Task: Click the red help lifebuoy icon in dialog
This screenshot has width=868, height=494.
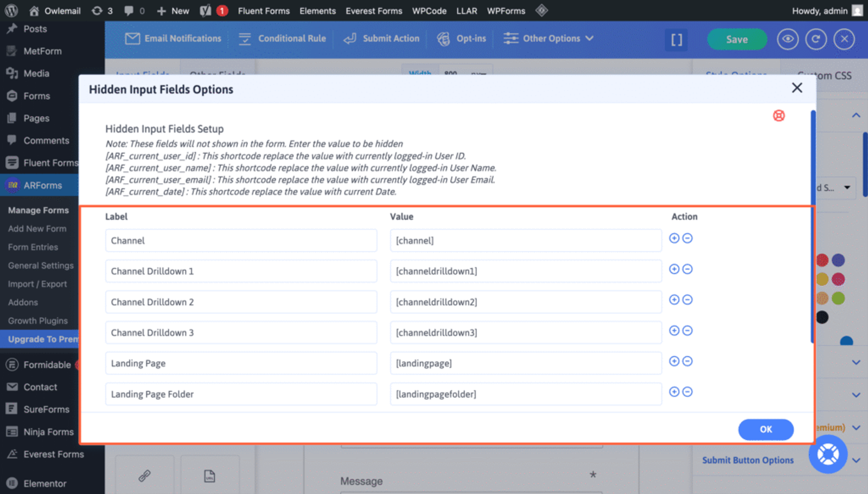Action: [x=779, y=116]
